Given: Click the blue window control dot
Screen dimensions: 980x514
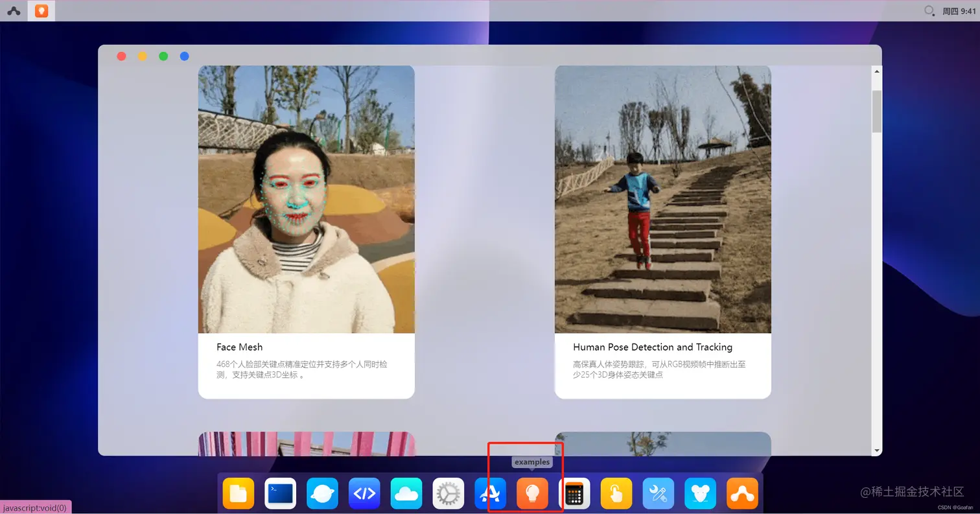Looking at the screenshot, I should pyautogui.click(x=184, y=56).
